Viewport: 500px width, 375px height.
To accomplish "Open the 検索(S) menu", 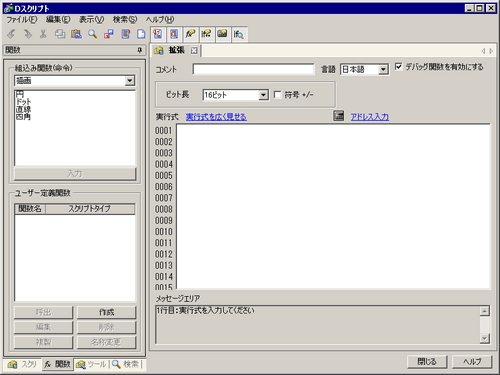I will tap(125, 19).
